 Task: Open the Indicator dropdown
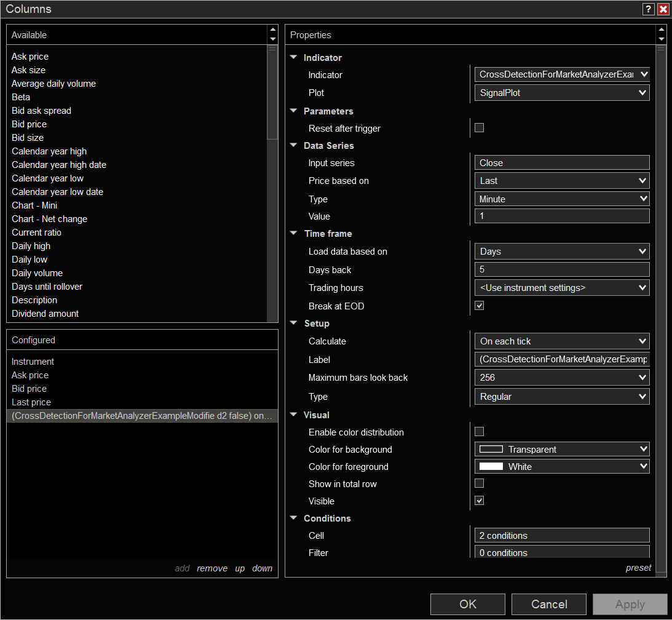[562, 74]
